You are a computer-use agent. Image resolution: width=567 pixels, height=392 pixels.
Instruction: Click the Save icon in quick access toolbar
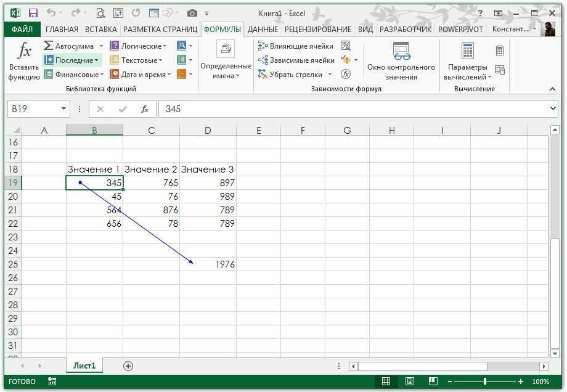pyautogui.click(x=33, y=14)
